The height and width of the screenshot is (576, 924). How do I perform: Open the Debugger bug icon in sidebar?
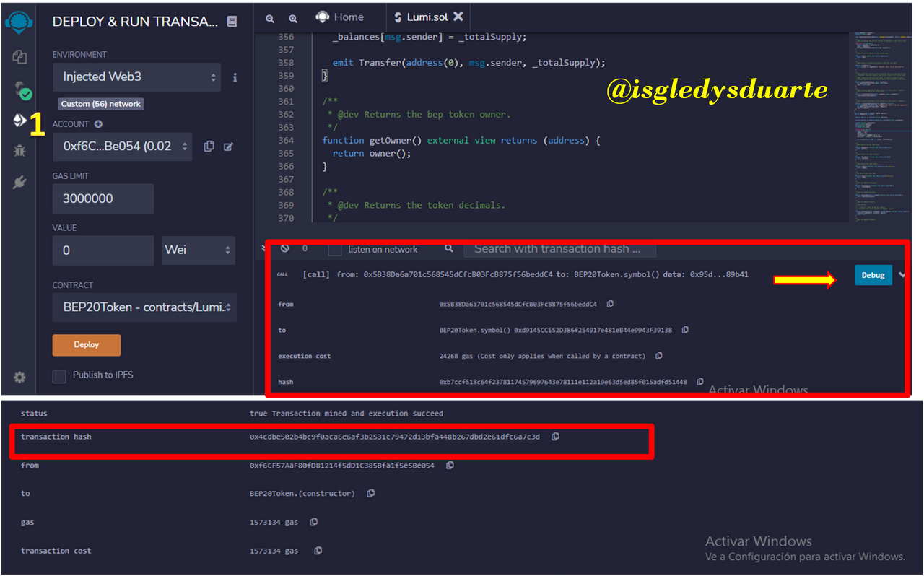pos(19,150)
